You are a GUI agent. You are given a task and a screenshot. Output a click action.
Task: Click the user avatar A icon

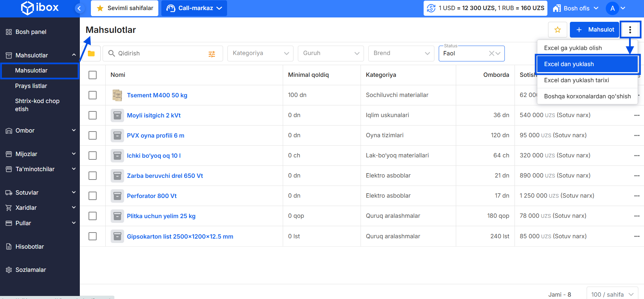tap(612, 8)
